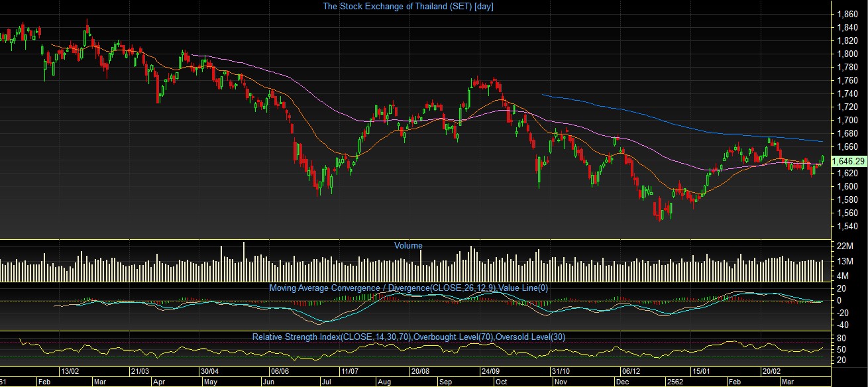Image resolution: width=868 pixels, height=387 pixels.
Task: Click the 30/04 date marker
Action: pos(210,371)
